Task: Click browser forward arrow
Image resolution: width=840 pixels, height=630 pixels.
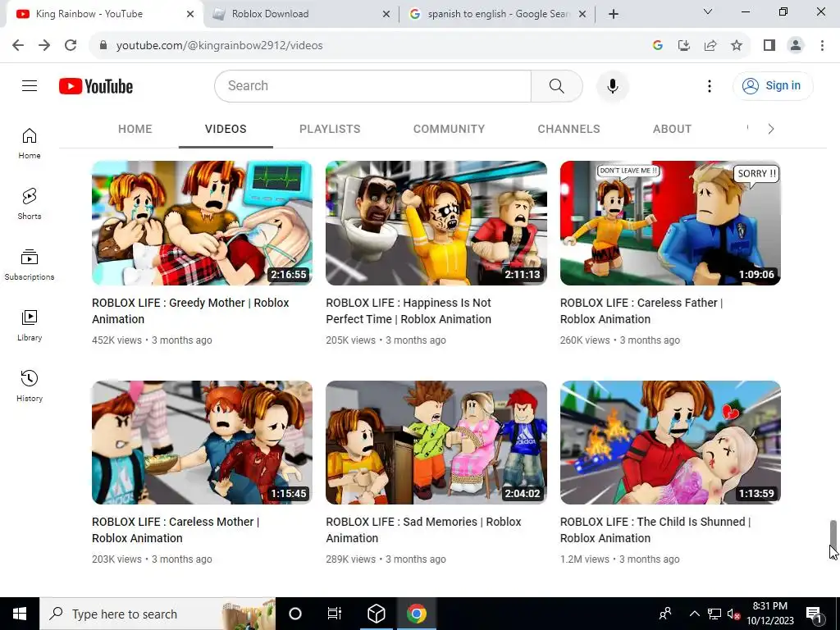Action: (44, 45)
